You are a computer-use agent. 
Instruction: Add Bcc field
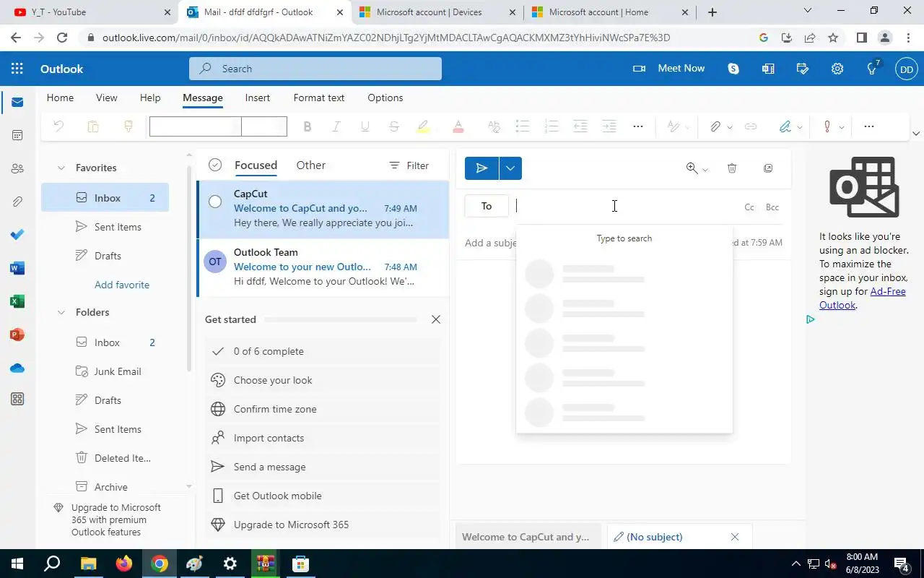[x=772, y=207]
